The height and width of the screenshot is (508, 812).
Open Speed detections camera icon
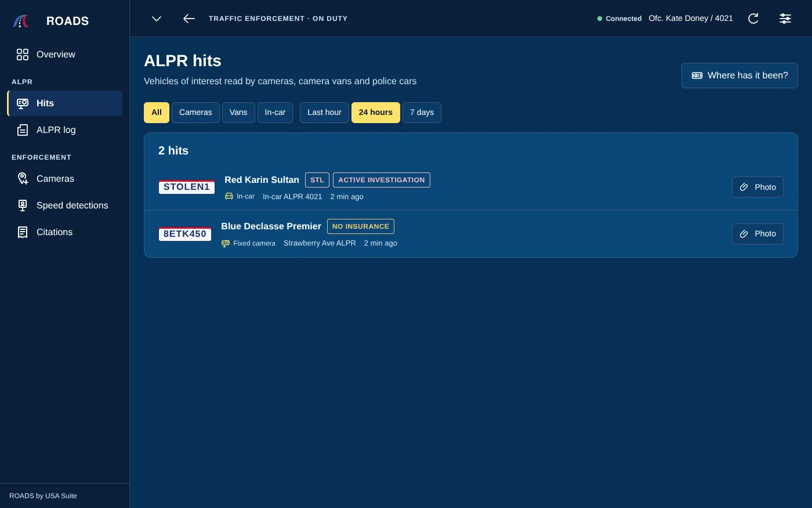coord(23,206)
